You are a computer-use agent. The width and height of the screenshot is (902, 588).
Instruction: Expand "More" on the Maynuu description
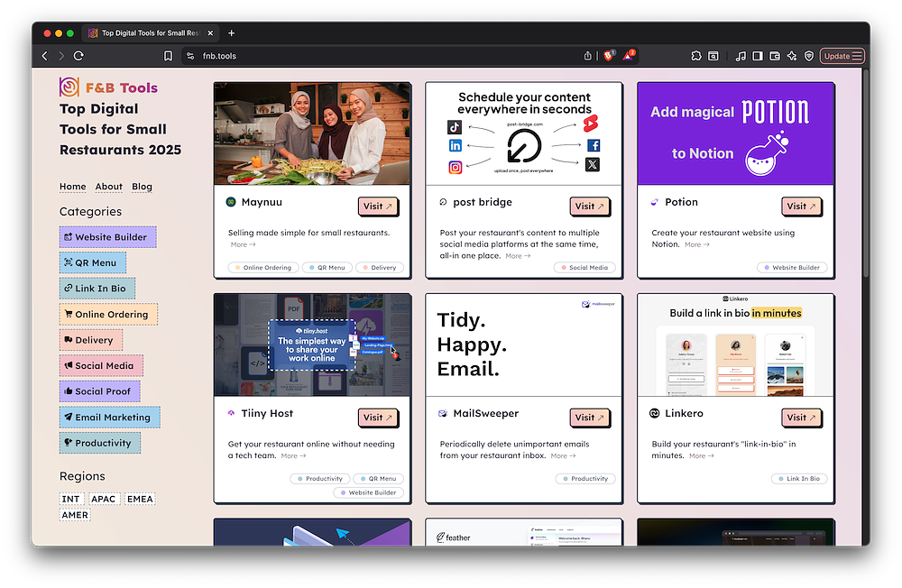[243, 244]
